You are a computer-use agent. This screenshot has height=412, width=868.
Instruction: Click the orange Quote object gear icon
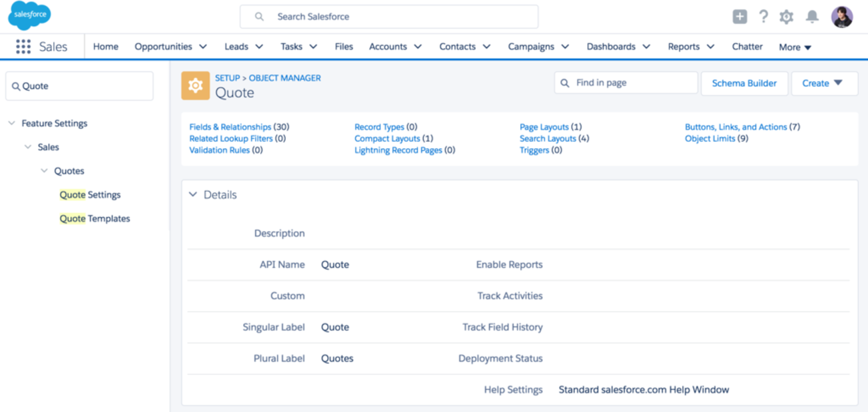[x=196, y=86]
